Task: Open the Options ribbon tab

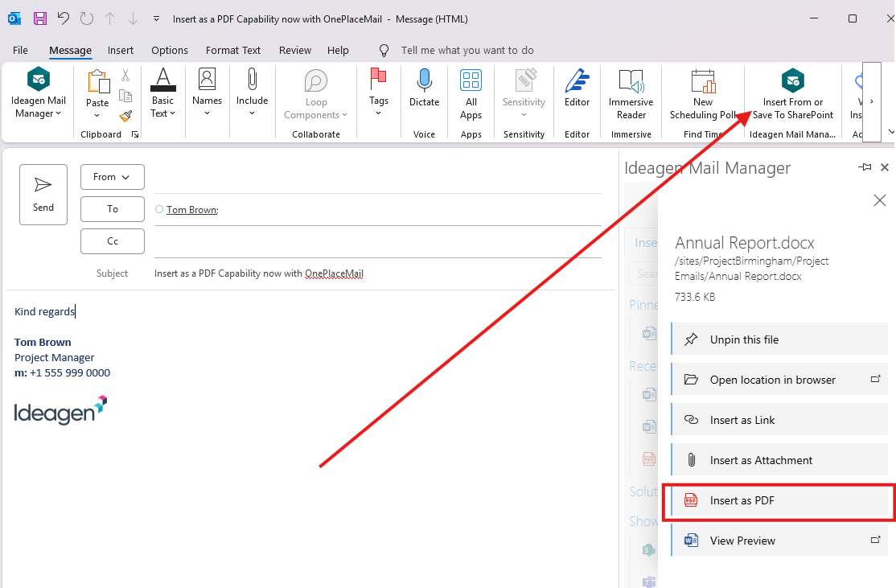Action: point(170,51)
